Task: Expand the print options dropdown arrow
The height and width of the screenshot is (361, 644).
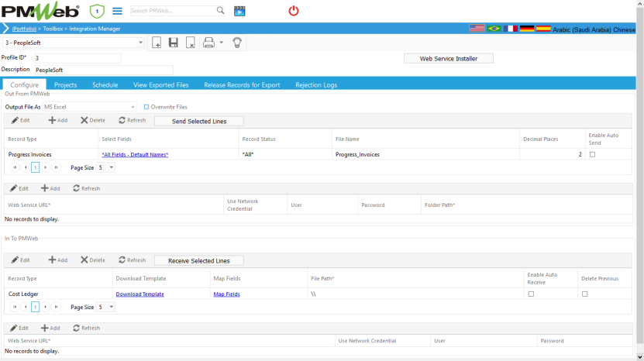Action: click(221, 43)
